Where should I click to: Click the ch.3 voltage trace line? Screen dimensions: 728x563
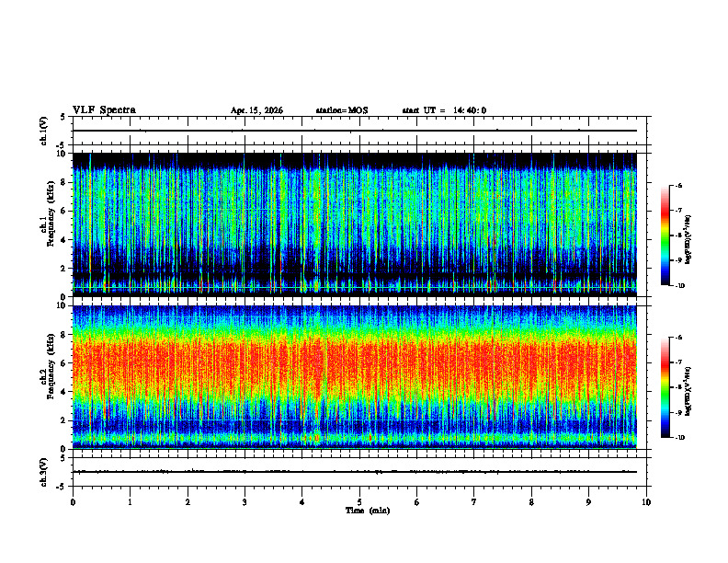[355, 472]
